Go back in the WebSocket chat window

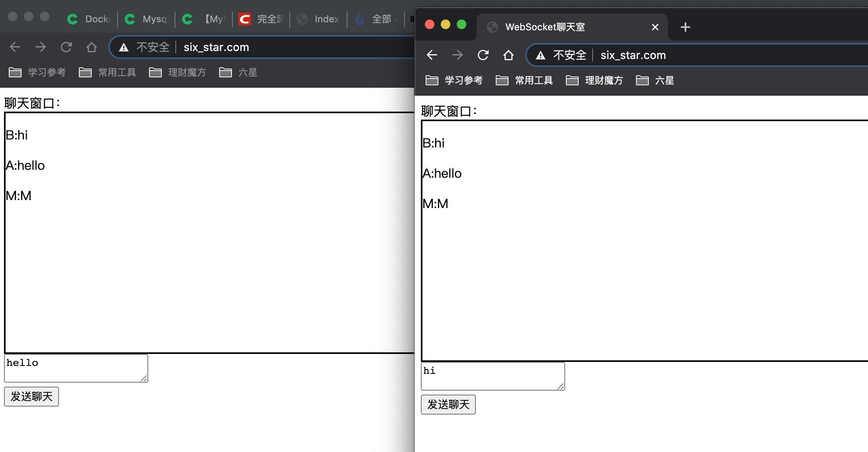pyautogui.click(x=432, y=55)
